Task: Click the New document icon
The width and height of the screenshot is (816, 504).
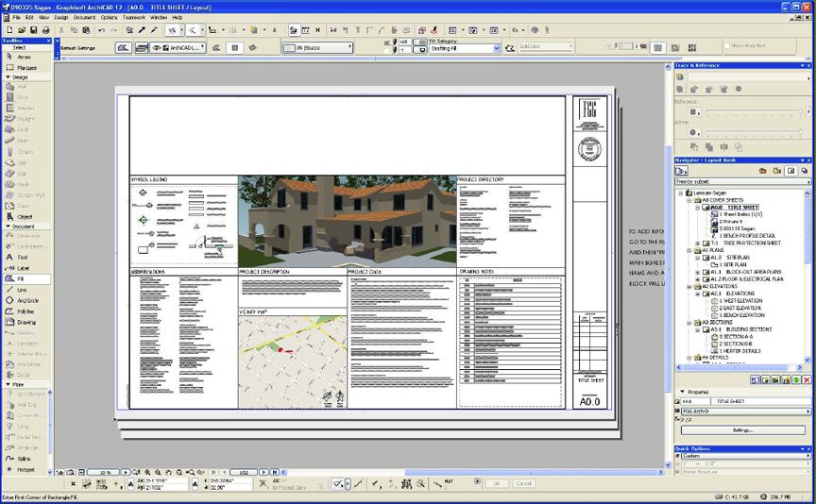Action: click(9, 30)
